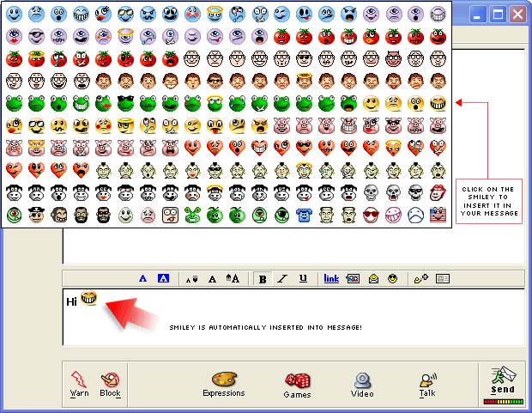Insert the lips smiley from the grid
This screenshot has width=532, height=413.
pyautogui.click(x=438, y=191)
